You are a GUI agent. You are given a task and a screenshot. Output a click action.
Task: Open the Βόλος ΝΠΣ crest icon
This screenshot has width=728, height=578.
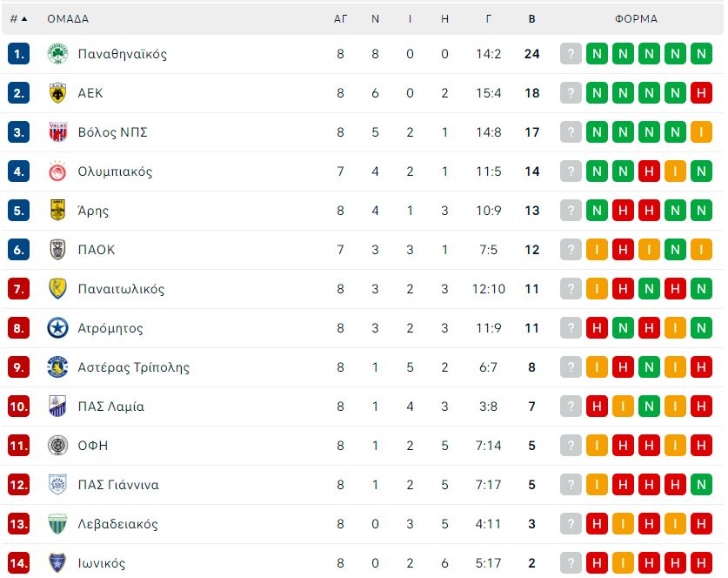coord(58,132)
